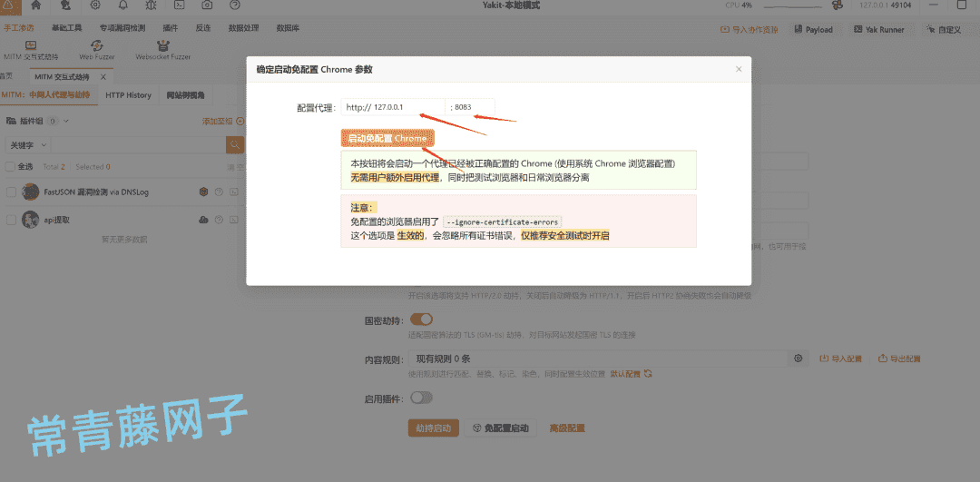This screenshot has height=482, width=980.
Task: Expand the 插件组 dropdown chevron
Action: pos(66,121)
